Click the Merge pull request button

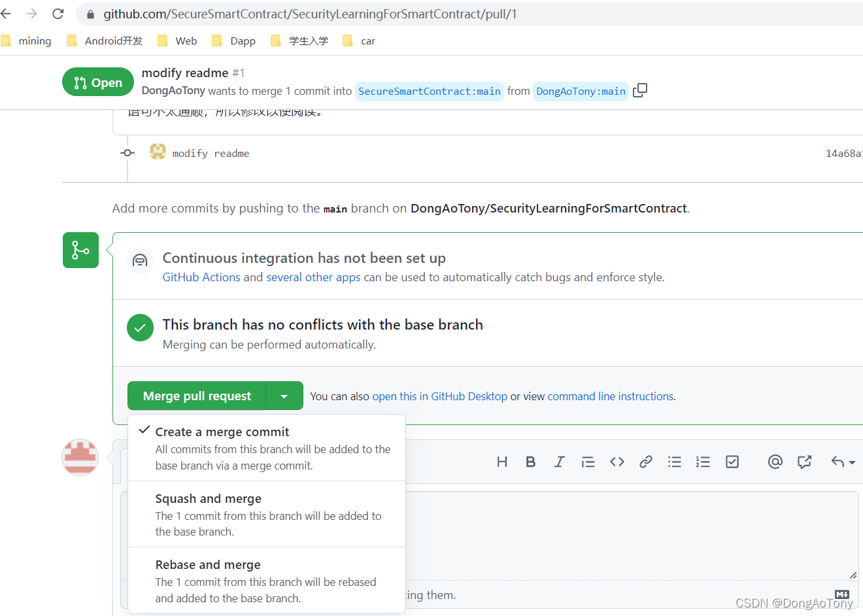coord(197,396)
